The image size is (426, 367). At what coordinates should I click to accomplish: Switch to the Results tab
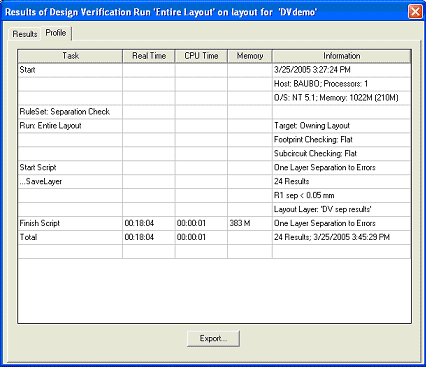click(x=25, y=34)
